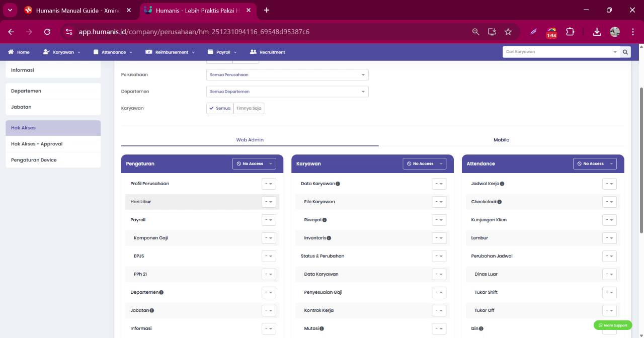Image resolution: width=644 pixels, height=338 pixels.
Task: Open access dropdown for Hari Libur
Action: (269, 202)
